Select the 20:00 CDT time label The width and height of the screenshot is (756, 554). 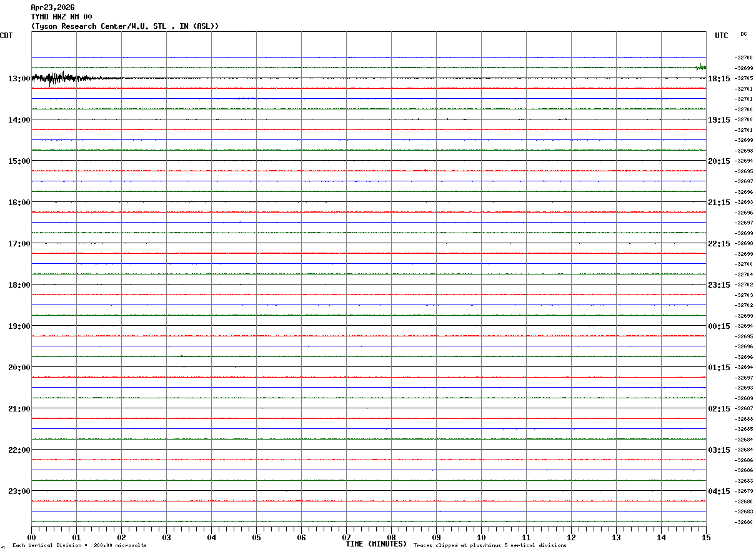pyautogui.click(x=19, y=368)
